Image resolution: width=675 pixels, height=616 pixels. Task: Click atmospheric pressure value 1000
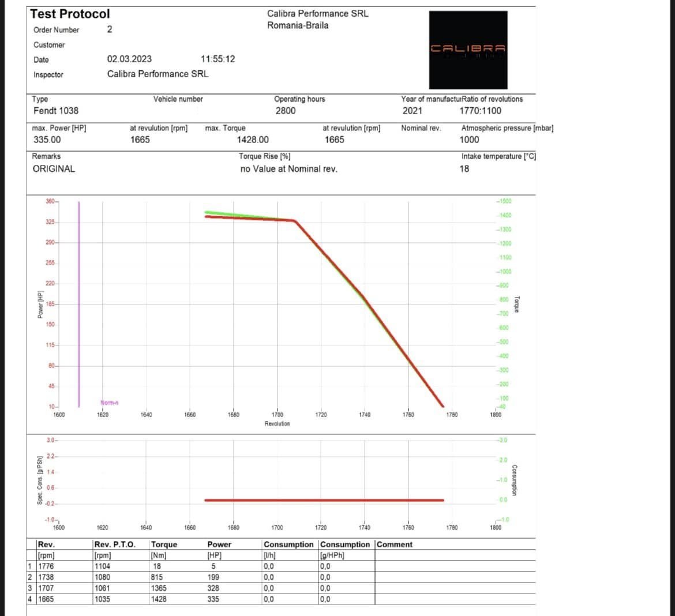(x=469, y=140)
